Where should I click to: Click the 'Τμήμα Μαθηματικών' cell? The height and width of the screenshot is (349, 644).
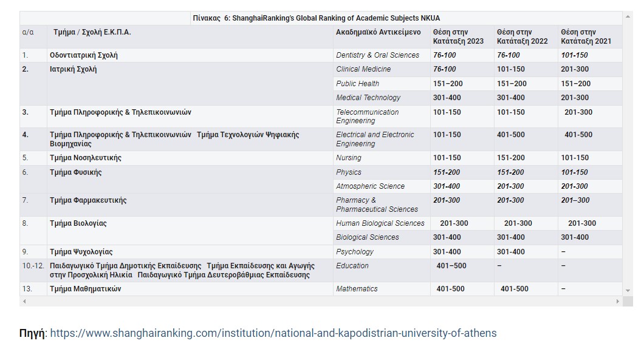(86, 289)
